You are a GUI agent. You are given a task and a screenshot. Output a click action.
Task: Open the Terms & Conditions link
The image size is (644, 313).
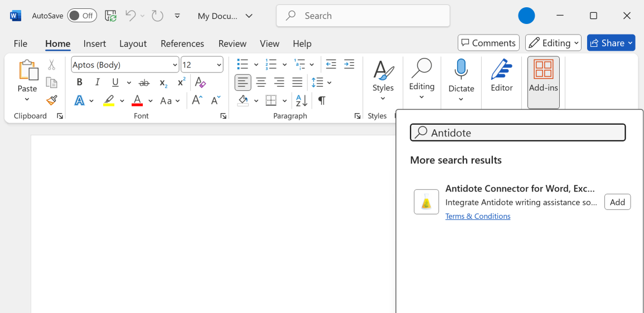click(478, 216)
